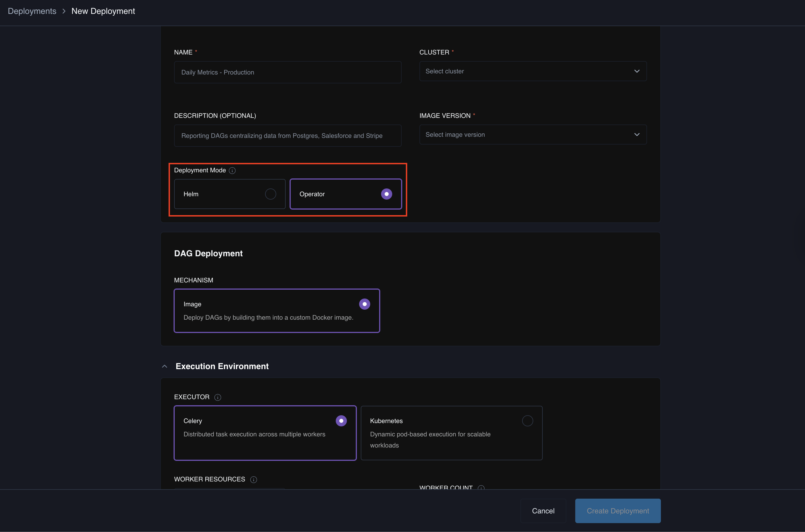
Task: Choose the Celery executor
Action: pyautogui.click(x=265, y=433)
